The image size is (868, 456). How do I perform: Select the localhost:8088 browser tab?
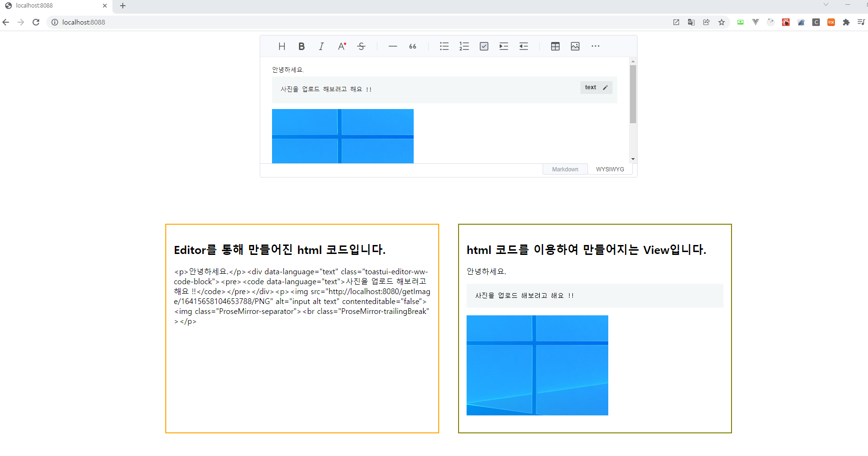click(x=56, y=6)
